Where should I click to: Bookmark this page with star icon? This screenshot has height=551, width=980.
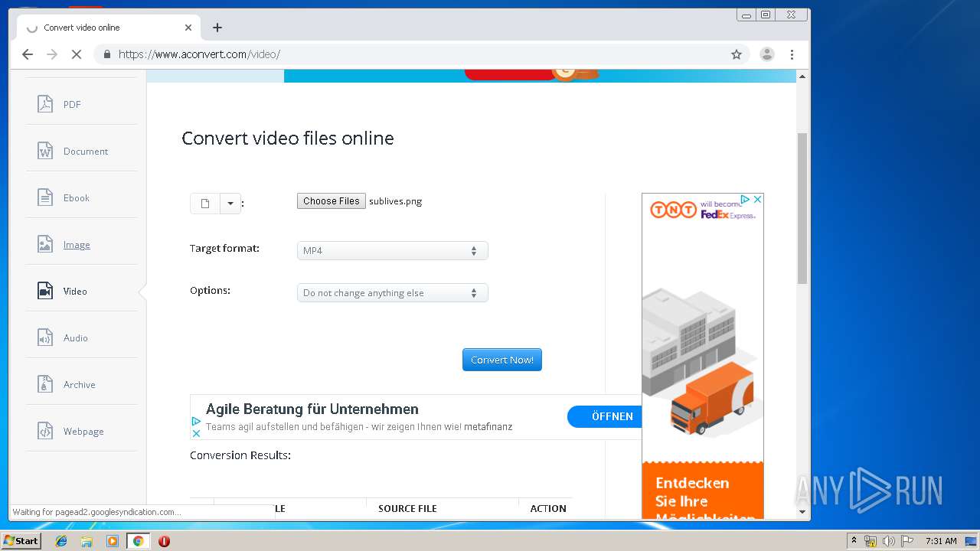737,54
